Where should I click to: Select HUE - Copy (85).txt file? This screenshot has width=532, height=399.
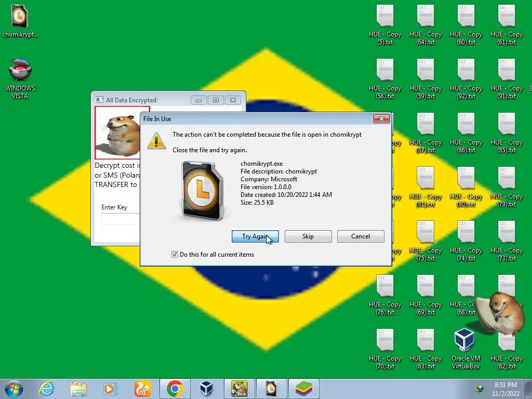507,132
